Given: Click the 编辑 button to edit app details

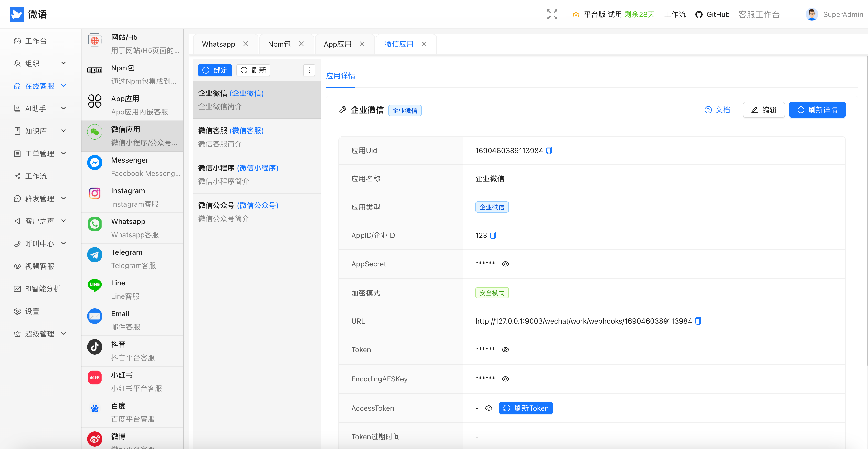Looking at the screenshot, I should [764, 110].
